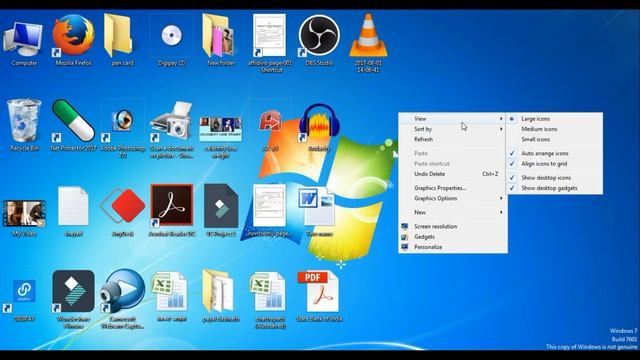Image resolution: width=640 pixels, height=360 pixels.
Task: Open Gadgets from context menu
Action: click(453, 237)
